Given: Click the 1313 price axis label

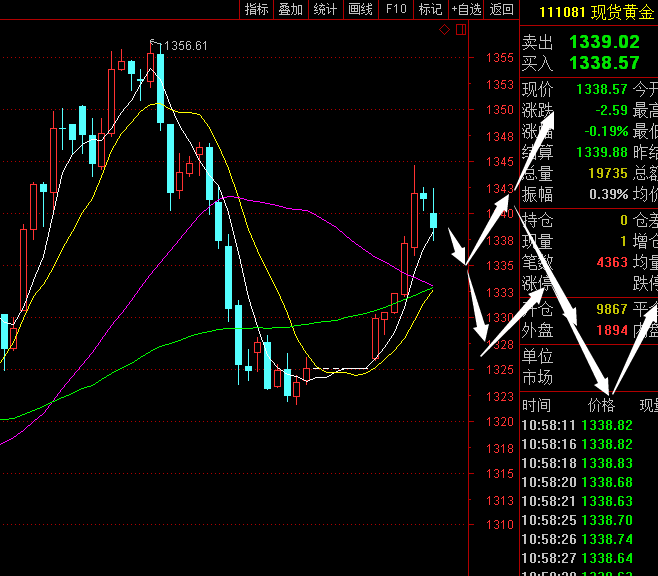Looking at the screenshot, I should pyautogui.click(x=500, y=500).
